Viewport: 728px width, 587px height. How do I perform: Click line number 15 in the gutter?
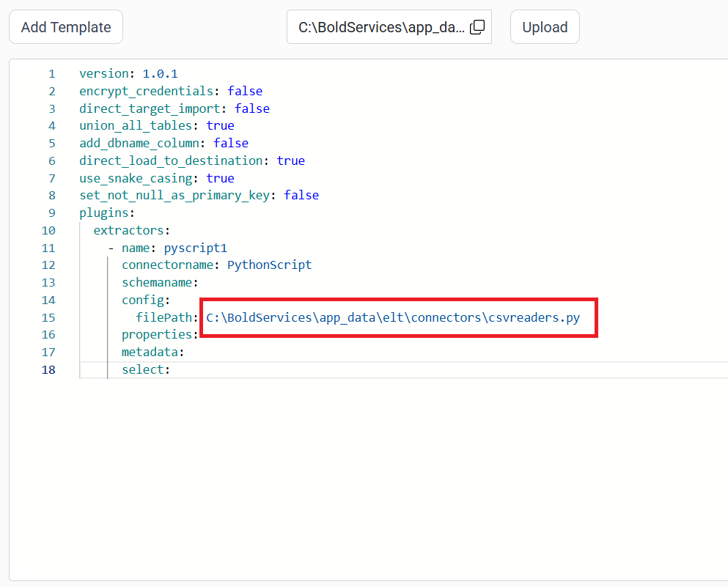(x=48, y=317)
